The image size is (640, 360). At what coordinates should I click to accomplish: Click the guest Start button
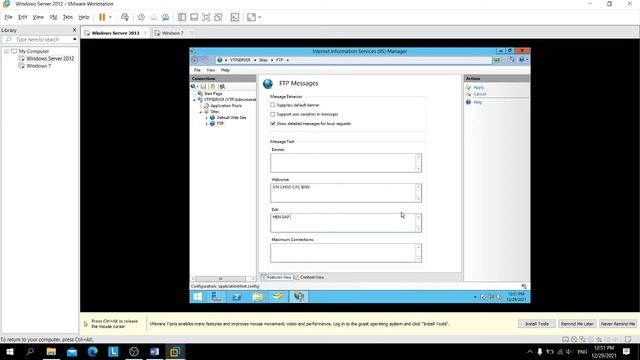pyautogui.click(x=198, y=297)
